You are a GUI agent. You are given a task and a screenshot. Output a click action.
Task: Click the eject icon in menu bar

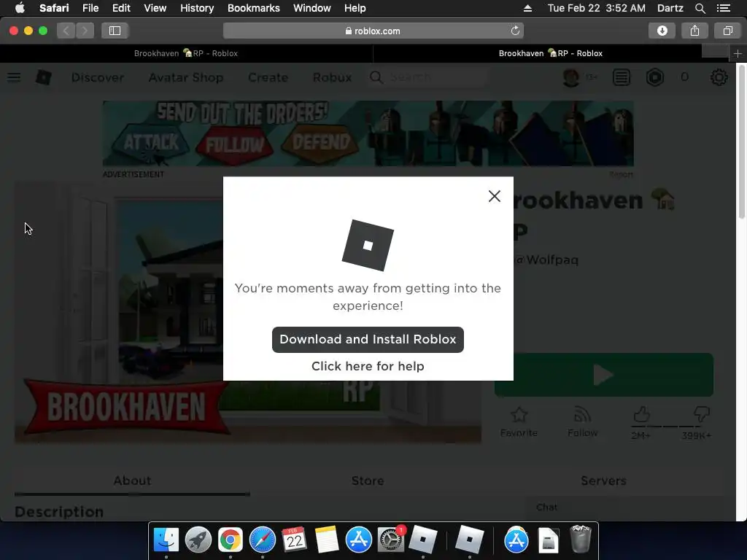coord(527,8)
